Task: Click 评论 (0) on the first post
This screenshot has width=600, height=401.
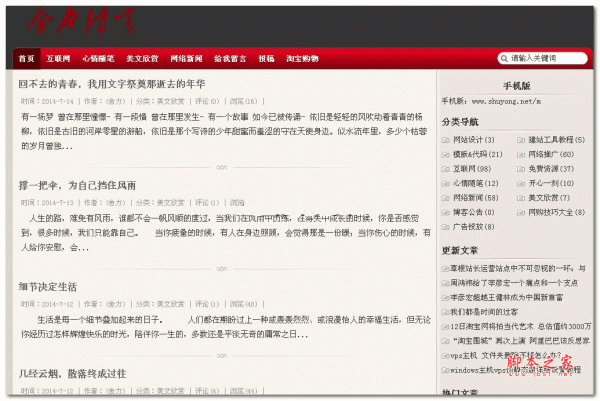Action: pos(207,101)
